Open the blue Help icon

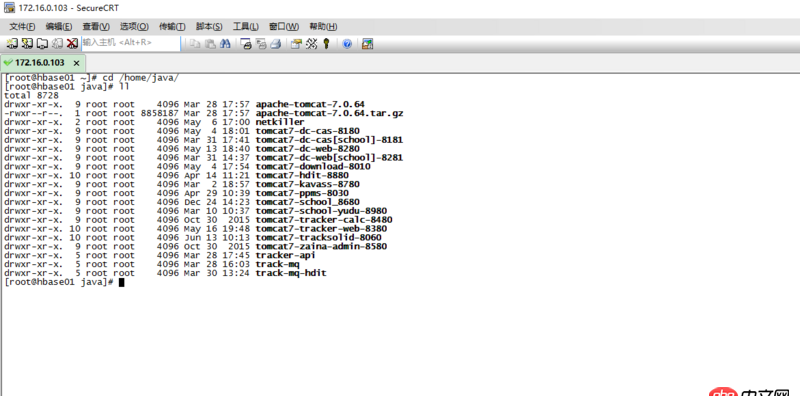click(347, 44)
